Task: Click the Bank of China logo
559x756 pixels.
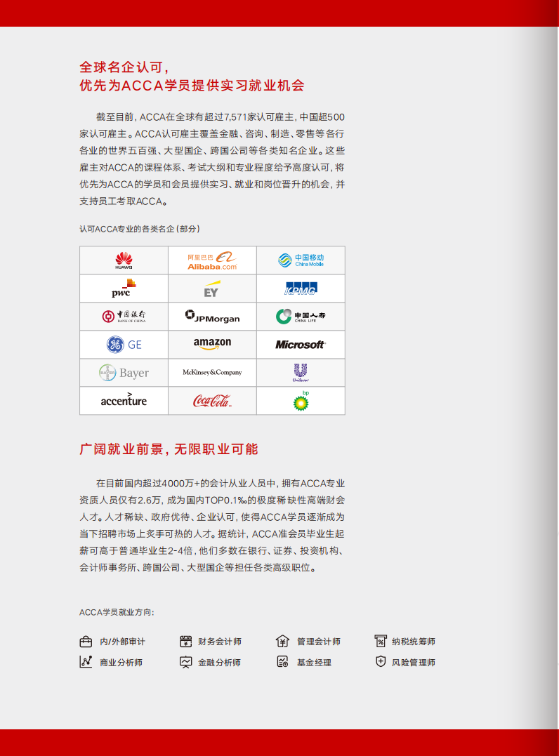Action: coord(124,317)
